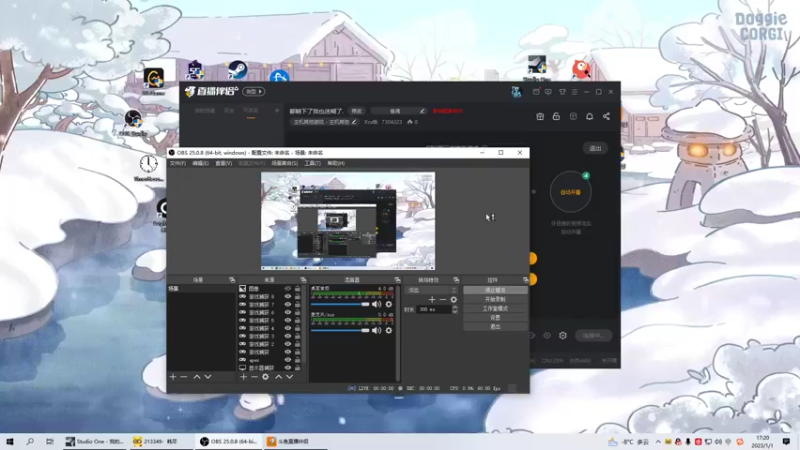Pop out the 控件 dock panel icon
Screen dimensions: 800x450
[526, 280]
